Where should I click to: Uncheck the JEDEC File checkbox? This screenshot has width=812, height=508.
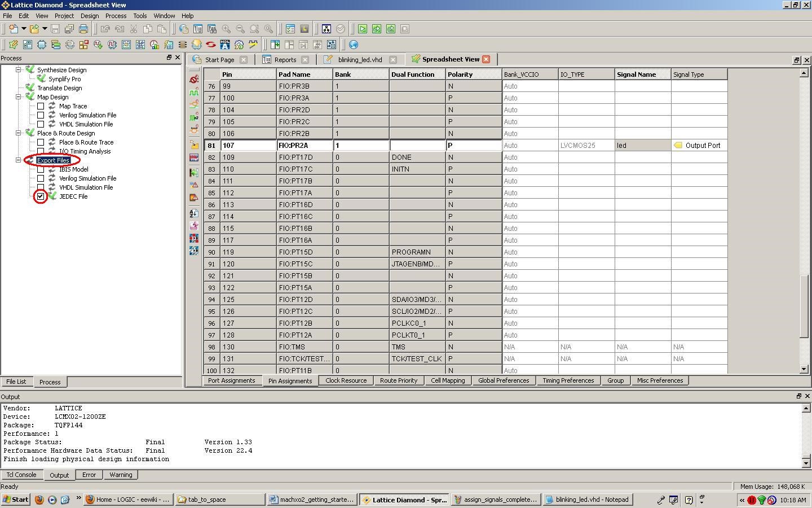coord(41,196)
